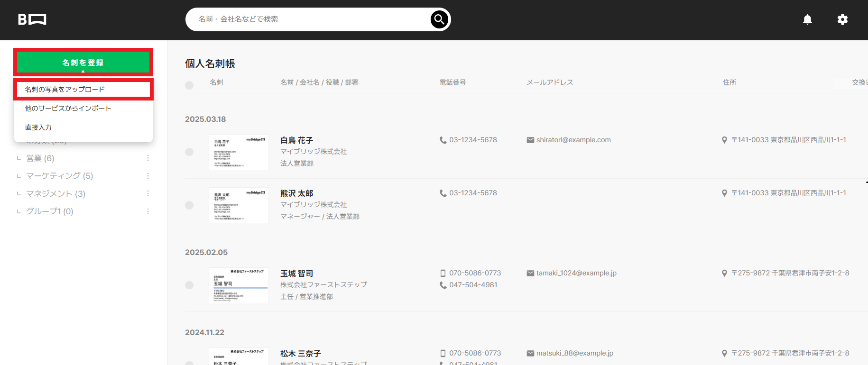This screenshot has width=868, height=365.
Task: Click the magnifier search button
Action: click(x=439, y=19)
